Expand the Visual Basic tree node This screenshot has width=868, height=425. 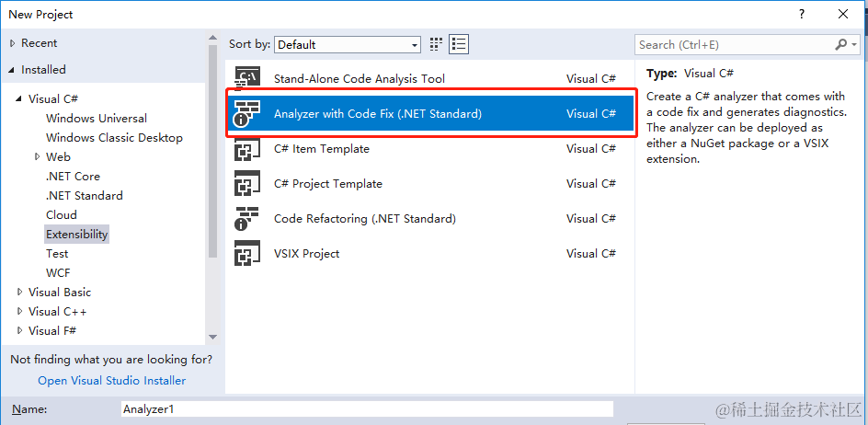[x=20, y=292]
